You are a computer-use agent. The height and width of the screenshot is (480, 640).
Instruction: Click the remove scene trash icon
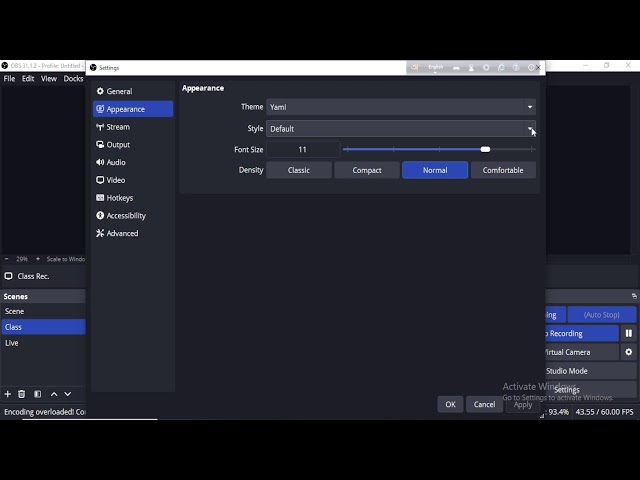(x=22, y=394)
